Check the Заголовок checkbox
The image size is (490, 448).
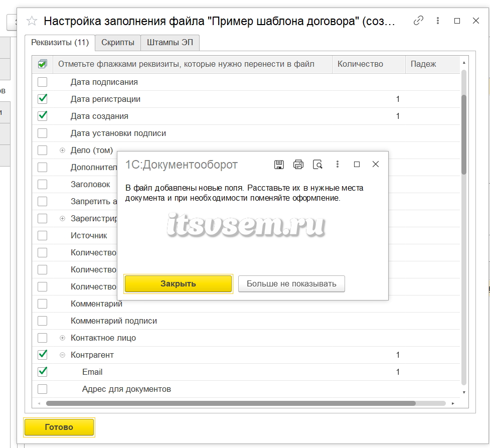(43, 185)
